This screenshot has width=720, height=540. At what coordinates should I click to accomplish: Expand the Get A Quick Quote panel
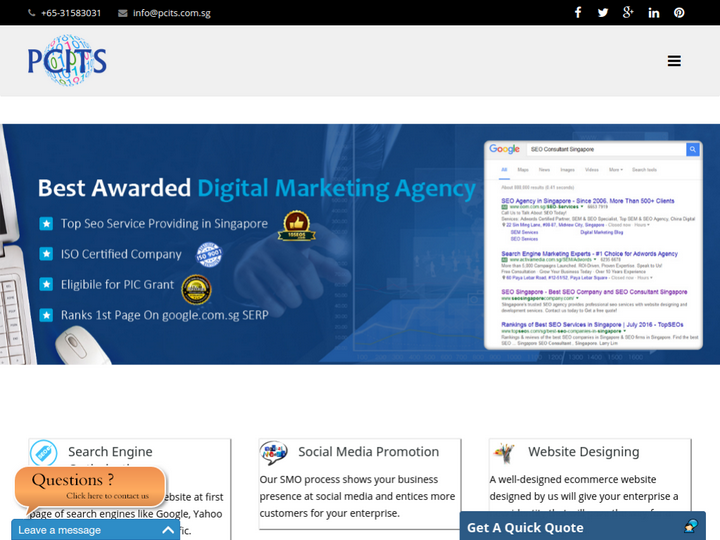[x=525, y=527]
